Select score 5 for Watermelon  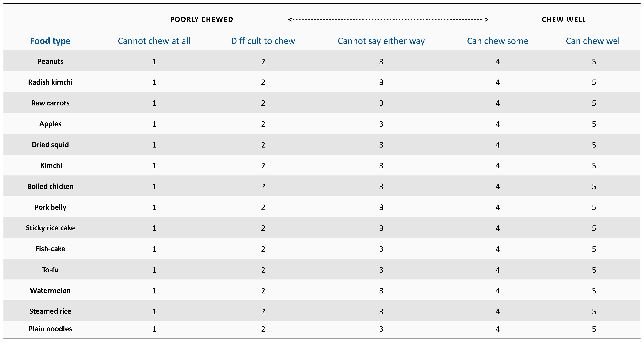click(594, 291)
